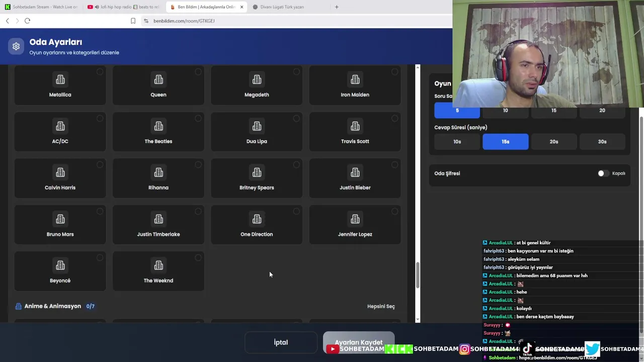Select the Bruno Mars card icon
Viewport: 644px width, 362px height.
[60, 219]
